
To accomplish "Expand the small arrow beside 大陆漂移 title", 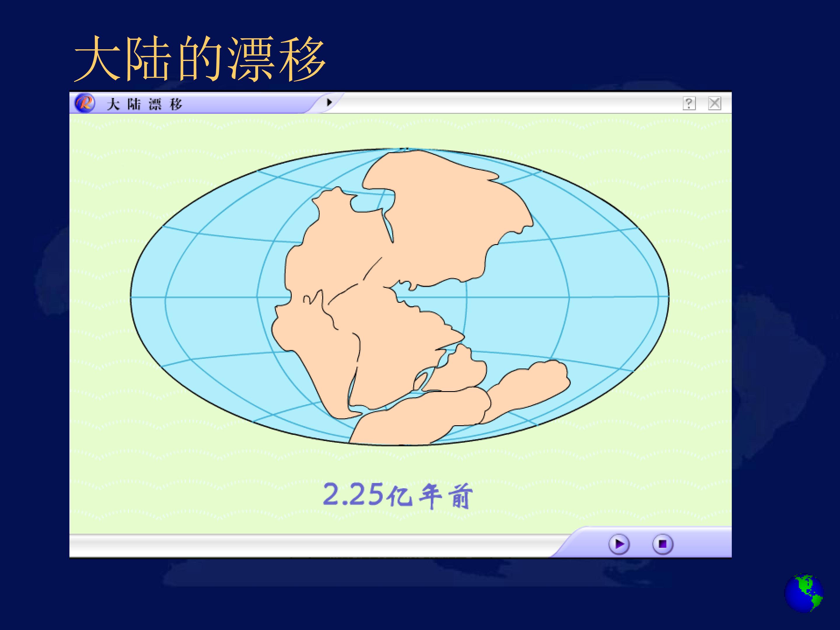I will coord(329,102).
